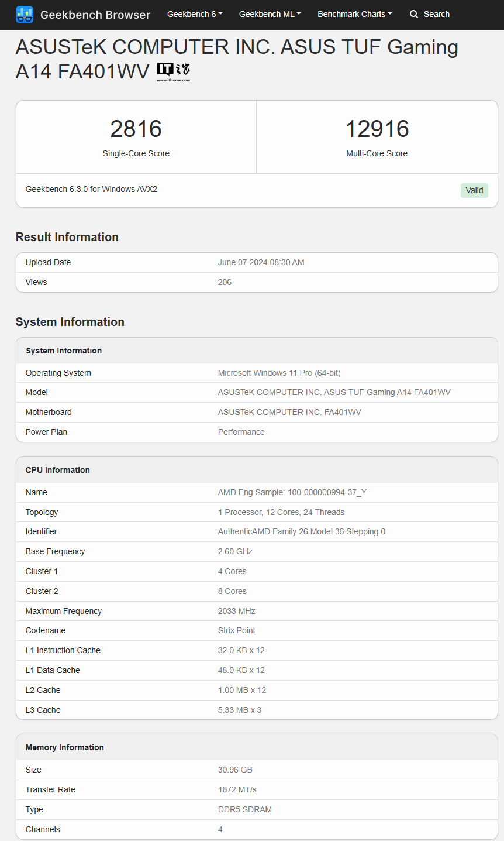Screen dimensions: 504x841
Task: Click the Result Information heading
Action: point(67,237)
